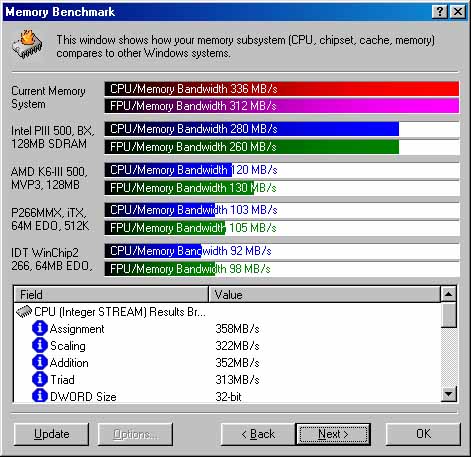Click the question mark help button in title bar

click(x=440, y=12)
